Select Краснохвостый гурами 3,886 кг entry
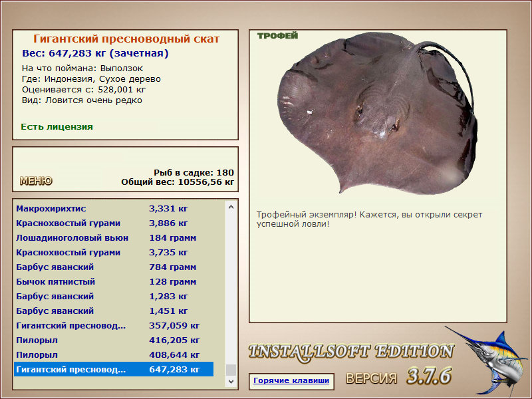Image resolution: width=532 pixels, height=399 pixels. click(x=114, y=223)
